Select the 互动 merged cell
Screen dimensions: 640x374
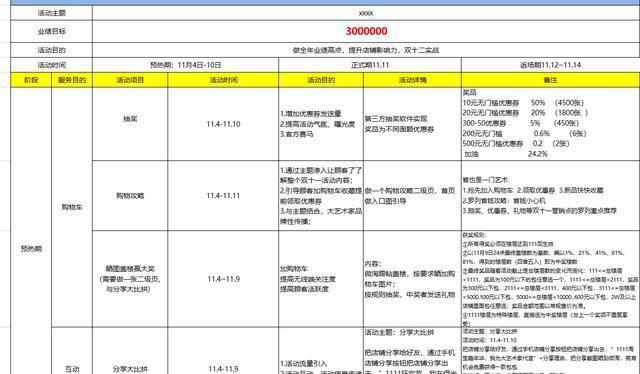coord(72,351)
